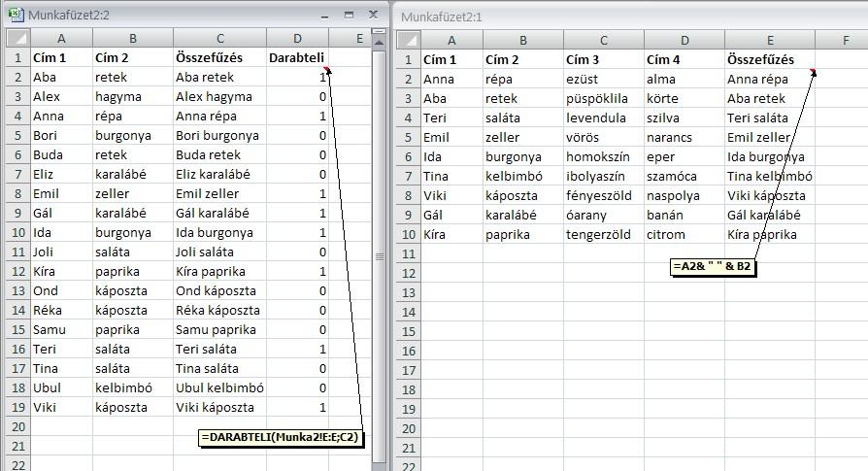This screenshot has height=471, width=868.
Task: Select the Összefűzés header in Munkafüzet2:1 window
Action: click(x=770, y=60)
